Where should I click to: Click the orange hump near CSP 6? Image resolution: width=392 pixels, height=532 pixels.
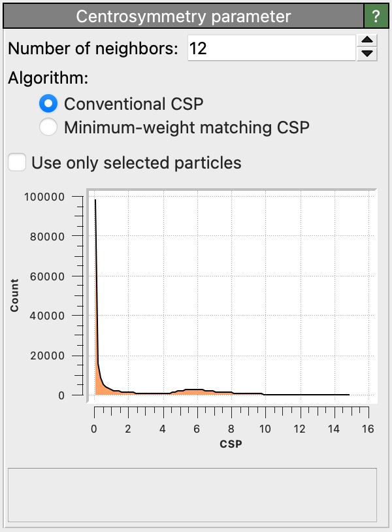[x=195, y=391]
